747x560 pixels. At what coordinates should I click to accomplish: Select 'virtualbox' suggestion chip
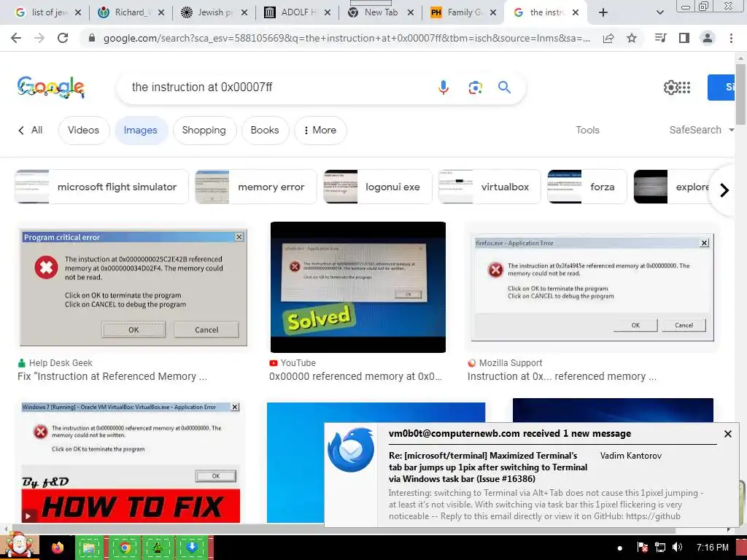[489, 187]
